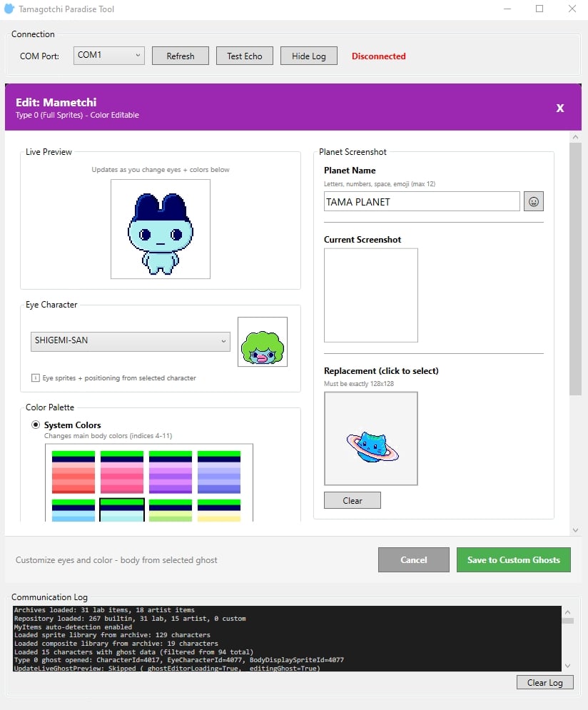
Task: Hide the communication log
Action: click(308, 55)
